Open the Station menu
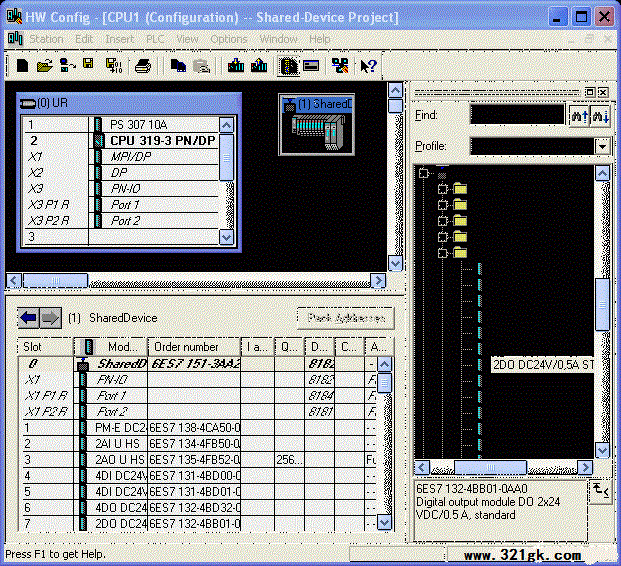Image resolution: width=621 pixels, height=566 pixels. [46, 39]
